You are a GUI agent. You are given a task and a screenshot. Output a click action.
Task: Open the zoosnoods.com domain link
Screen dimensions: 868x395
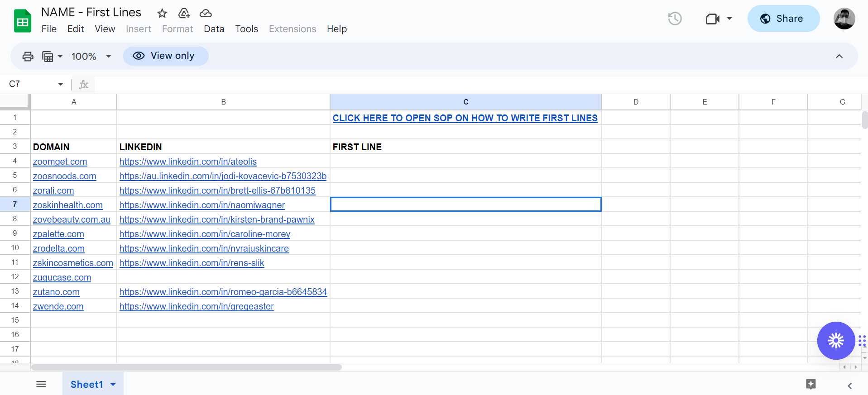click(x=64, y=176)
